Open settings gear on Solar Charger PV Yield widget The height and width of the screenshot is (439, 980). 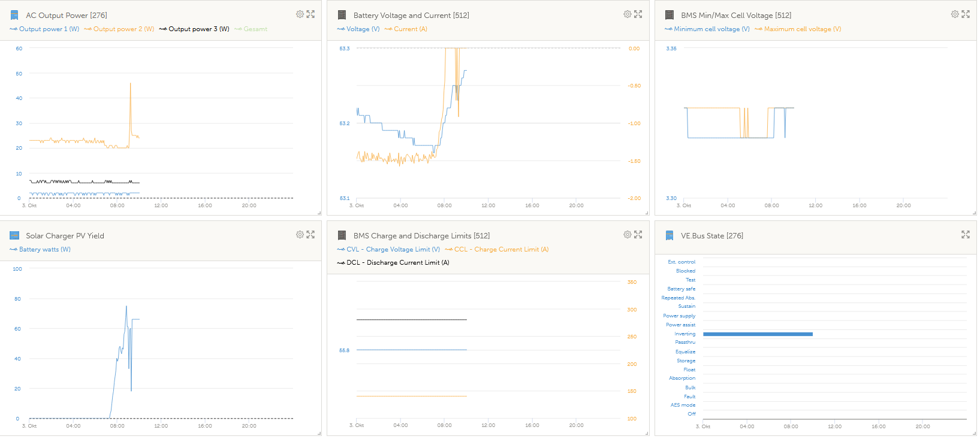point(300,235)
